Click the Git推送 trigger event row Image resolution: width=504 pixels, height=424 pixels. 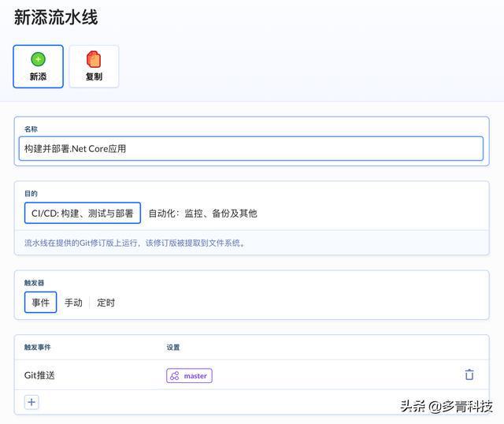click(x=40, y=376)
